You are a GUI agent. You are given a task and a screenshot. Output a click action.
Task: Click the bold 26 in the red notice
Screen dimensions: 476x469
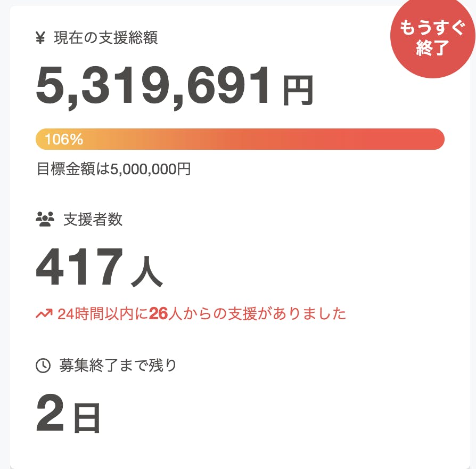(x=158, y=314)
